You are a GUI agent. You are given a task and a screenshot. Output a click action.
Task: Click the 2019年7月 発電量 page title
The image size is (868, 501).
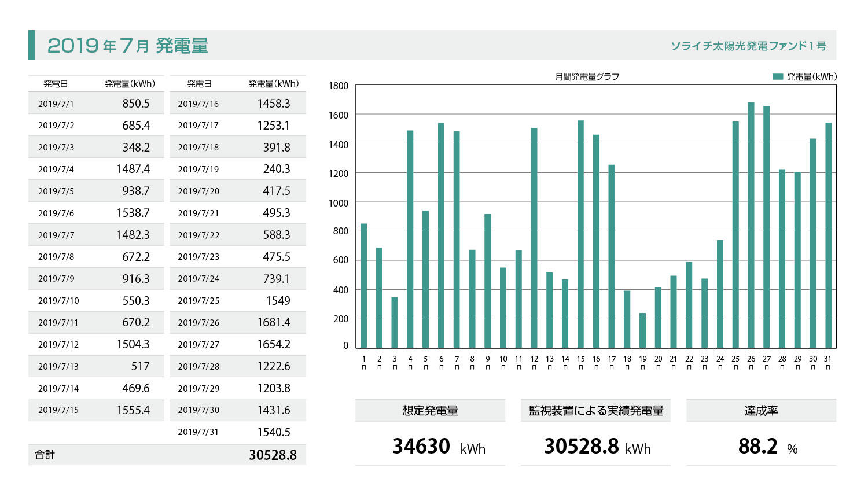tap(128, 46)
